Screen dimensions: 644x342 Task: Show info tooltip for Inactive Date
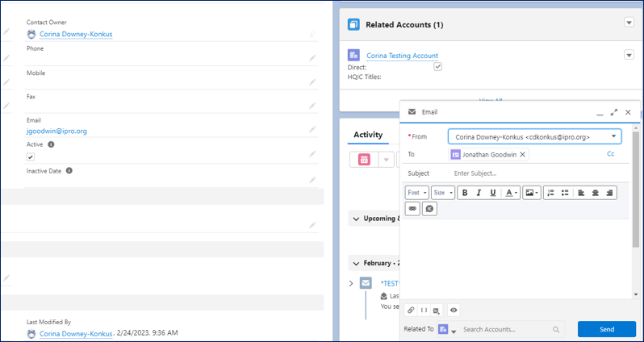[x=69, y=171]
